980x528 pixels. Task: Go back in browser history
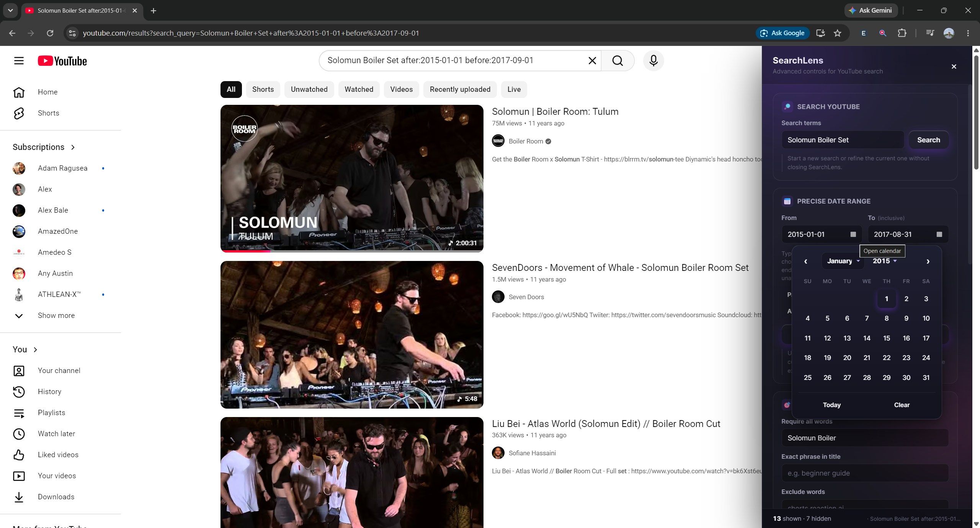[x=12, y=33]
